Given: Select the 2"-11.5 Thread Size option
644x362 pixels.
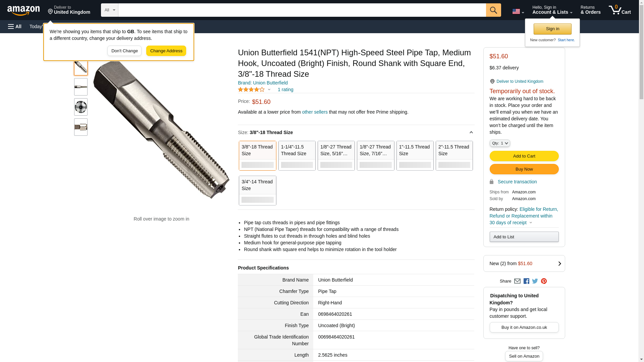Looking at the screenshot, I should coord(454,156).
